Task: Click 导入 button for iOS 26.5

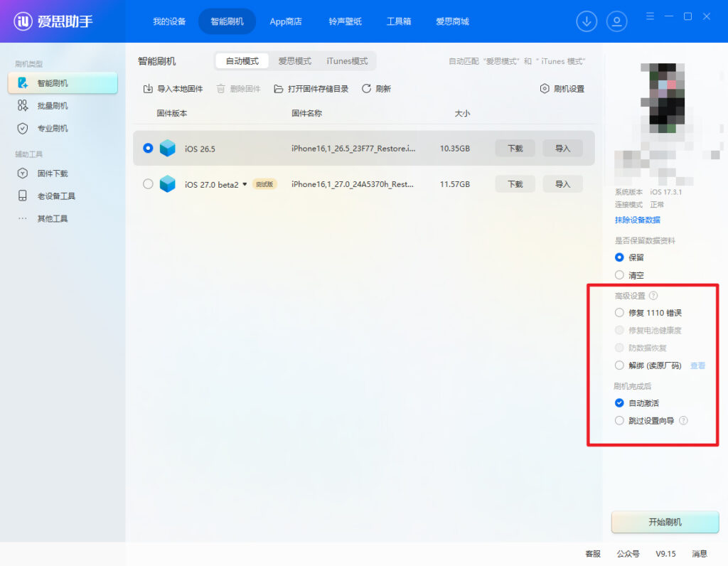Action: coord(562,148)
